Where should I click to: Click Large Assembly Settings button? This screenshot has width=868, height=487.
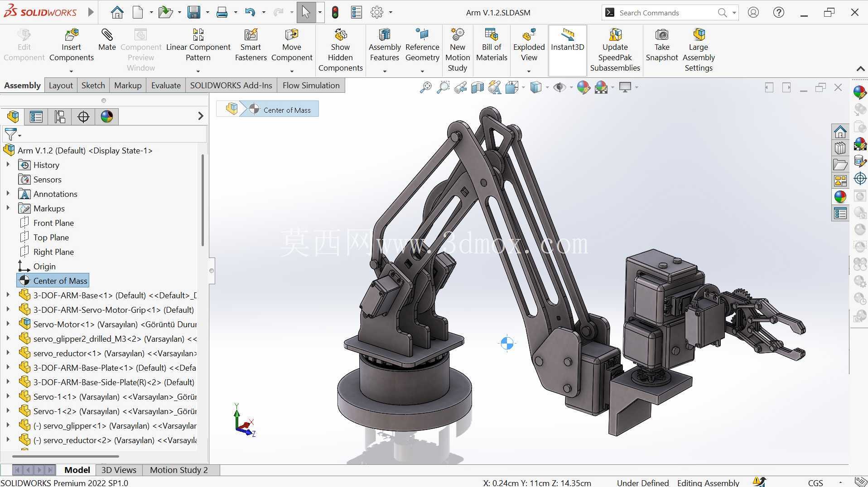pos(698,50)
